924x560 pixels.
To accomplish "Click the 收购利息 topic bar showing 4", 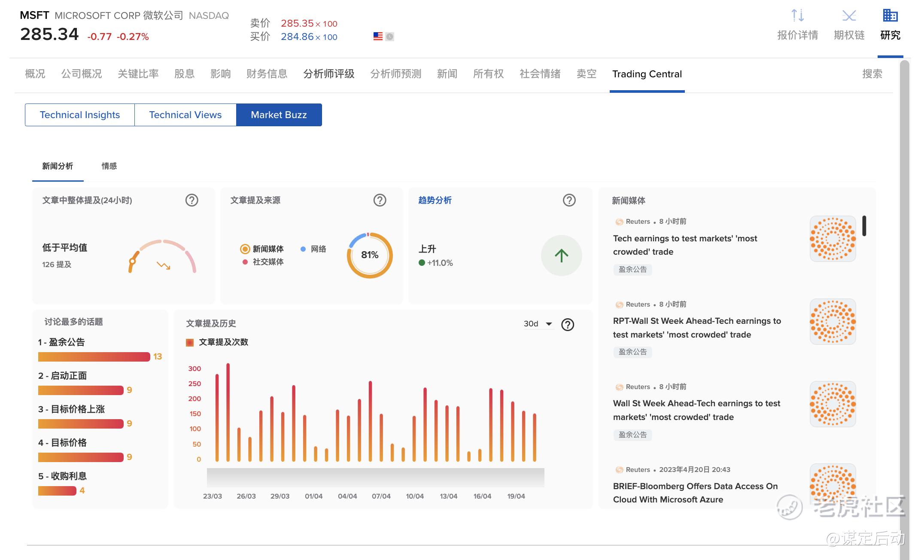I will tap(57, 491).
